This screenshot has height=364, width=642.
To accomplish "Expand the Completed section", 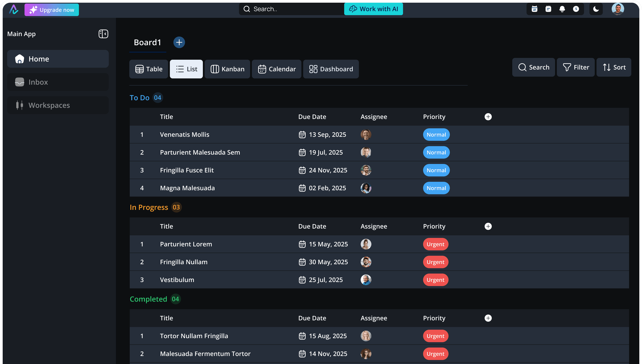I will click(148, 299).
